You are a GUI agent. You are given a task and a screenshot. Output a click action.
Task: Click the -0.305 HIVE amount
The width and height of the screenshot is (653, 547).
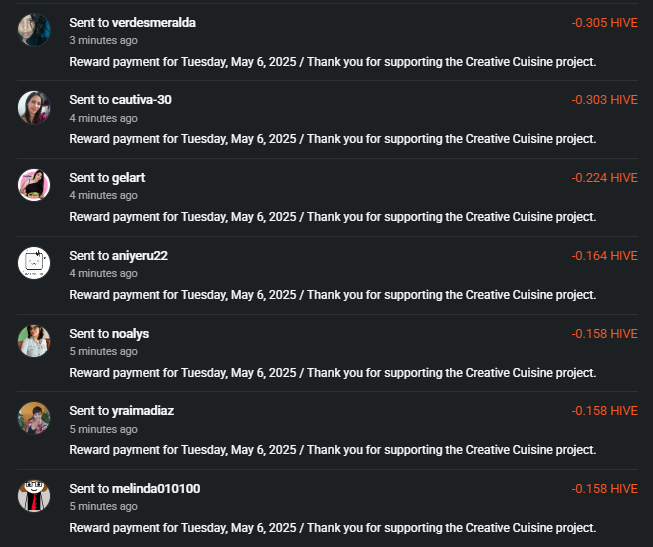click(604, 22)
